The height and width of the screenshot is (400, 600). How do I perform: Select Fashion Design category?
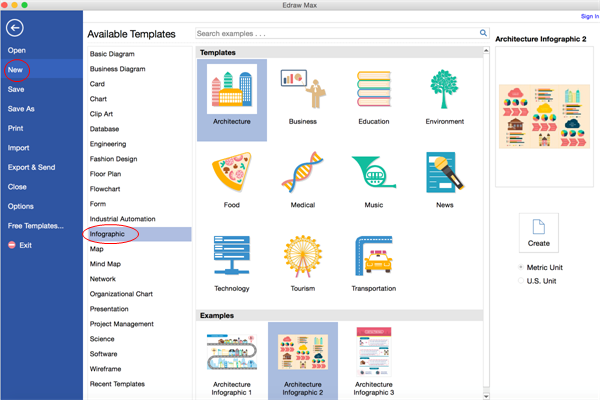[114, 159]
